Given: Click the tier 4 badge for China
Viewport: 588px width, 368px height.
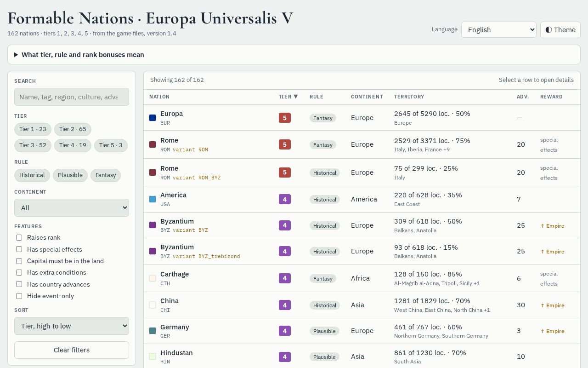Looking at the screenshot, I should (285, 305).
